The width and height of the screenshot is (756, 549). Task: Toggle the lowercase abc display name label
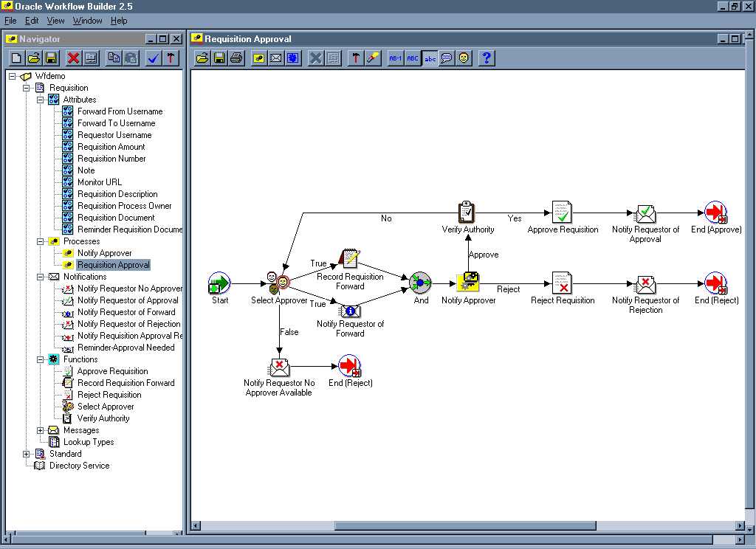point(430,58)
